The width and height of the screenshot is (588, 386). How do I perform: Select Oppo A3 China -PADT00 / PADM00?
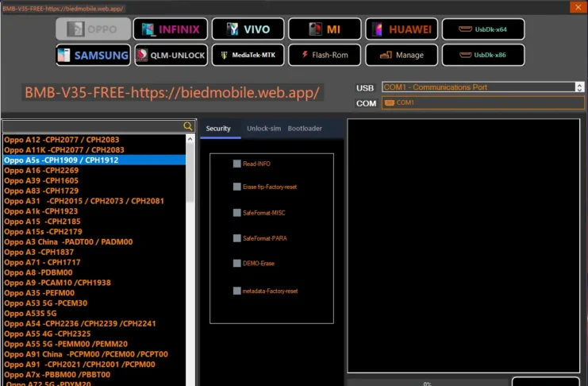click(x=94, y=241)
